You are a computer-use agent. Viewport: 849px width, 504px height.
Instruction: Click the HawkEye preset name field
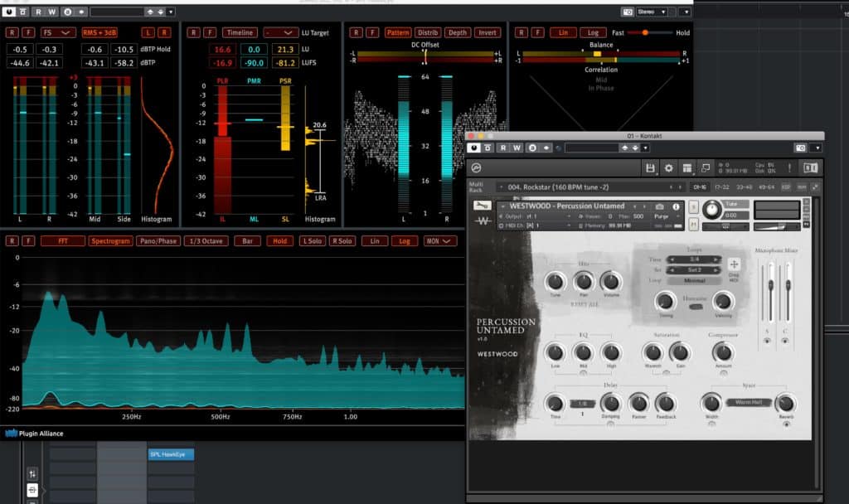117,12
